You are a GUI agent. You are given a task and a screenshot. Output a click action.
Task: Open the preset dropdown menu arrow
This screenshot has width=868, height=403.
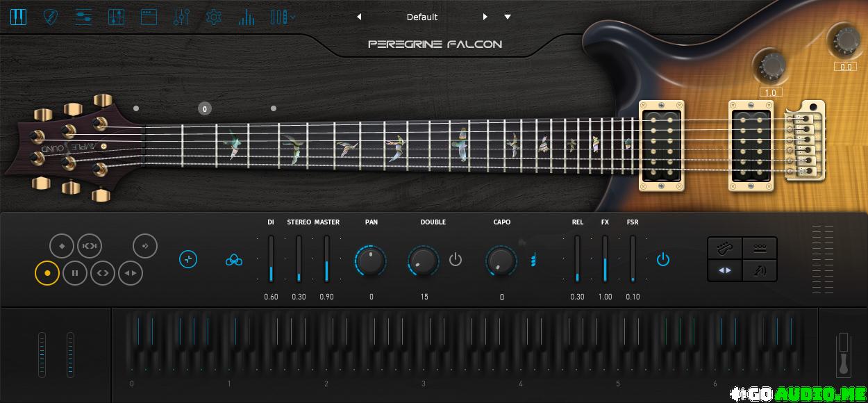[508, 17]
